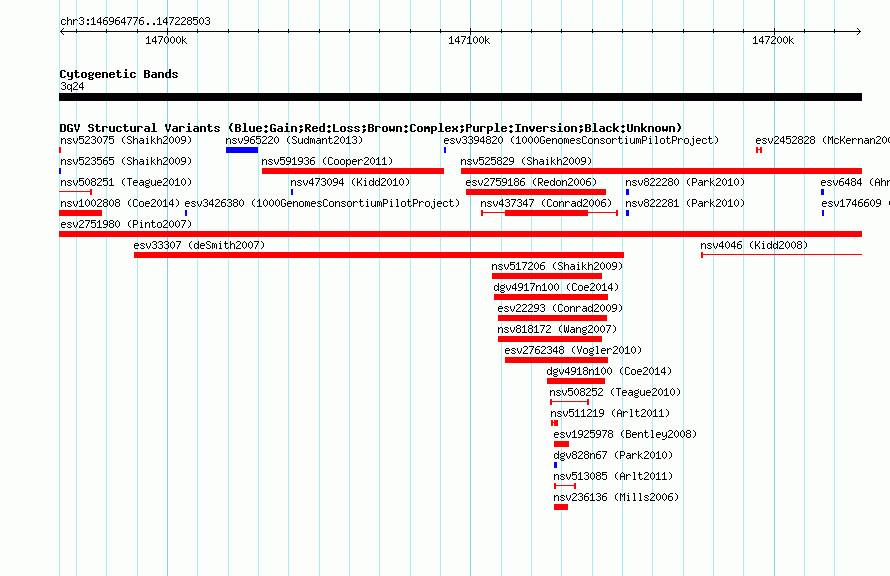Select the red esv22293 loss bar
Viewport: 890px width, 576px height.
(x=552, y=318)
